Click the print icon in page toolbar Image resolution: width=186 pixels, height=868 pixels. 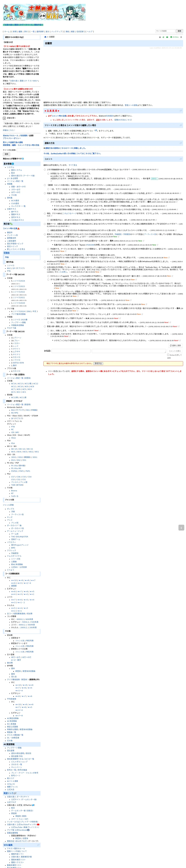160,37
